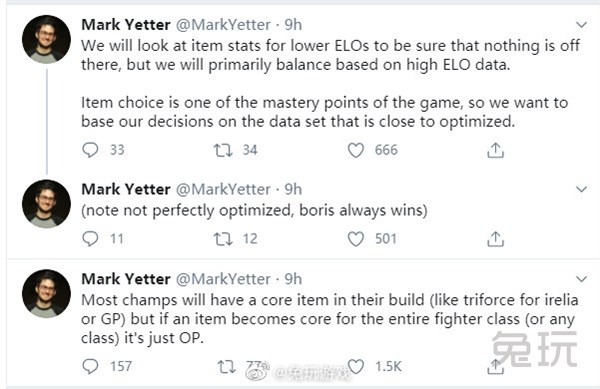Click the avatar on the third tweet
Screen dimensions: 600x389
[x=46, y=294]
